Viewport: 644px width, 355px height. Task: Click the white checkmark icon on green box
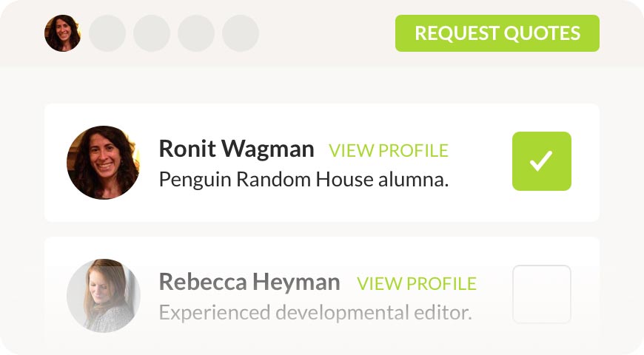[541, 161]
